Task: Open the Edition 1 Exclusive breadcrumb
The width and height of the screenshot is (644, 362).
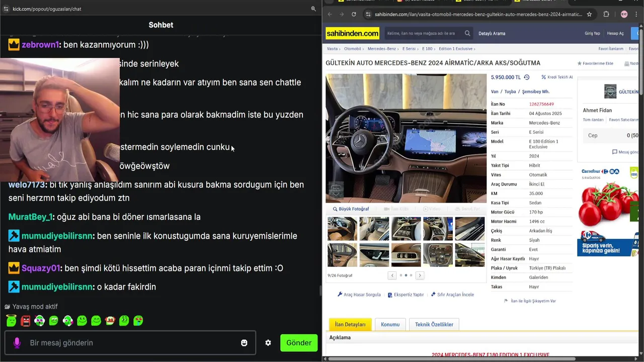Action: (x=455, y=49)
